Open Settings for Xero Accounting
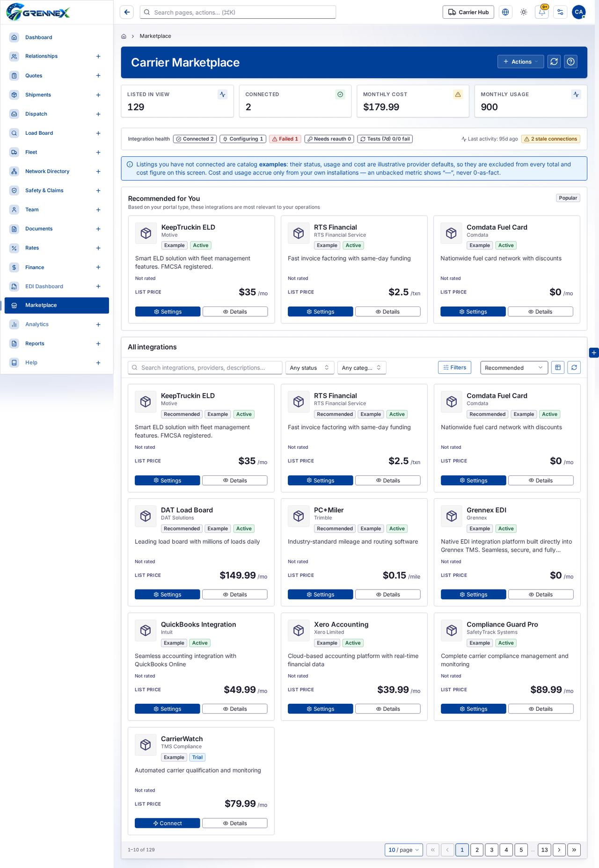 tap(320, 709)
